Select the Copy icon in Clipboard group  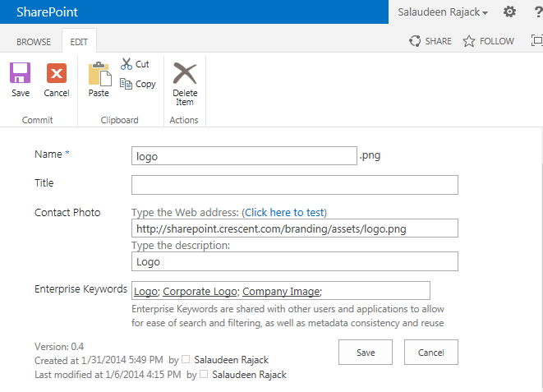pos(126,84)
